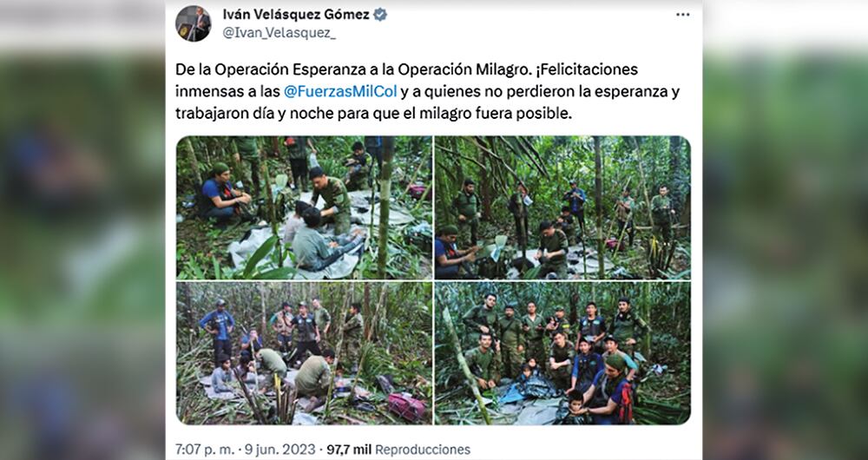Click the word Reproducciones below the photos
The height and width of the screenshot is (460, 868).
click(423, 449)
